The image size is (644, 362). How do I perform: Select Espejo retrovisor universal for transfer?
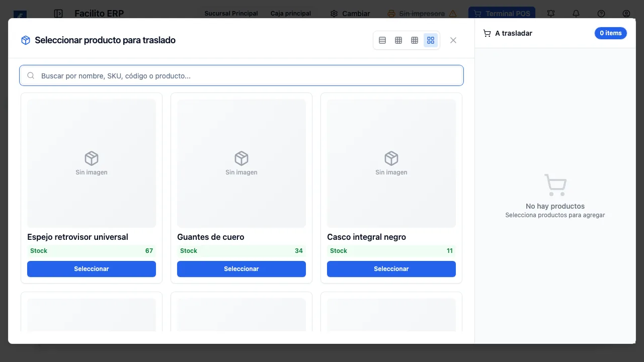coord(92,269)
